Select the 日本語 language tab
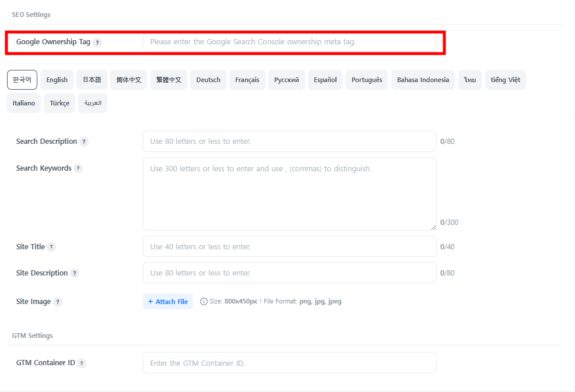575x392 pixels. coord(92,80)
